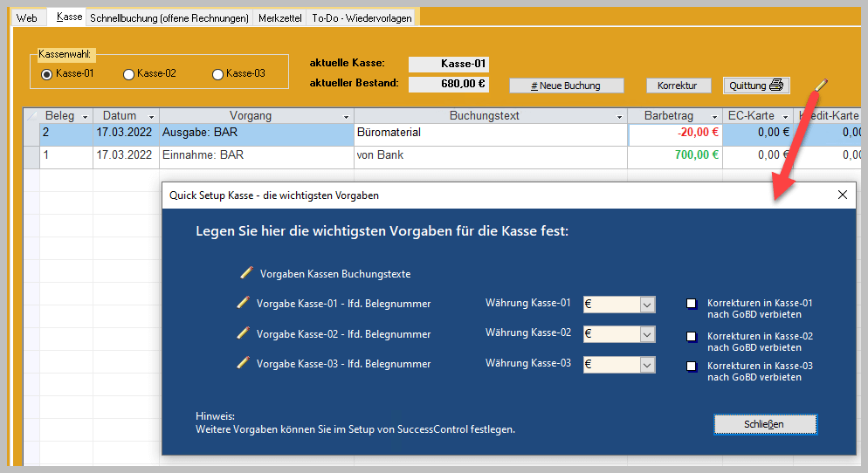The height and width of the screenshot is (473, 868).
Task: Click pencil icon for Vorgabe Kasse-02 Belegnummer
Action: point(243,333)
